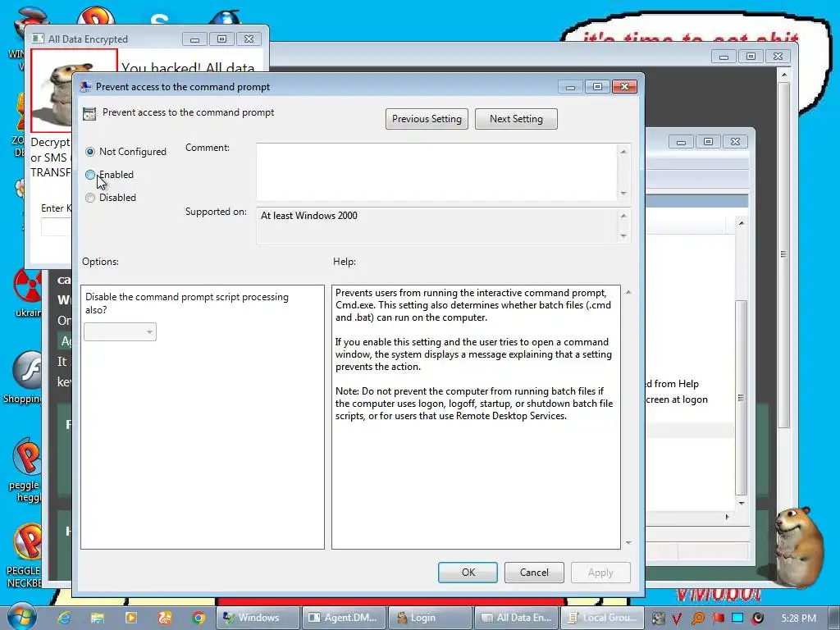Click the Cancel button in policy dialog
The height and width of the screenshot is (630, 840).
point(534,572)
